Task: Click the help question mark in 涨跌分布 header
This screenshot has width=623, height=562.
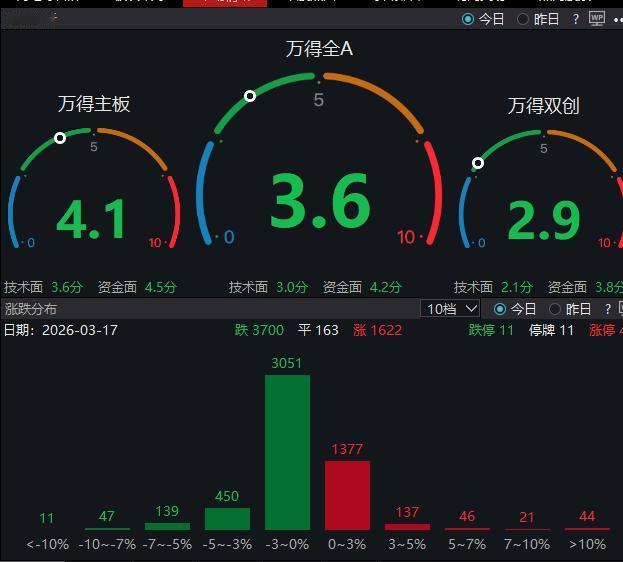Action: click(607, 309)
